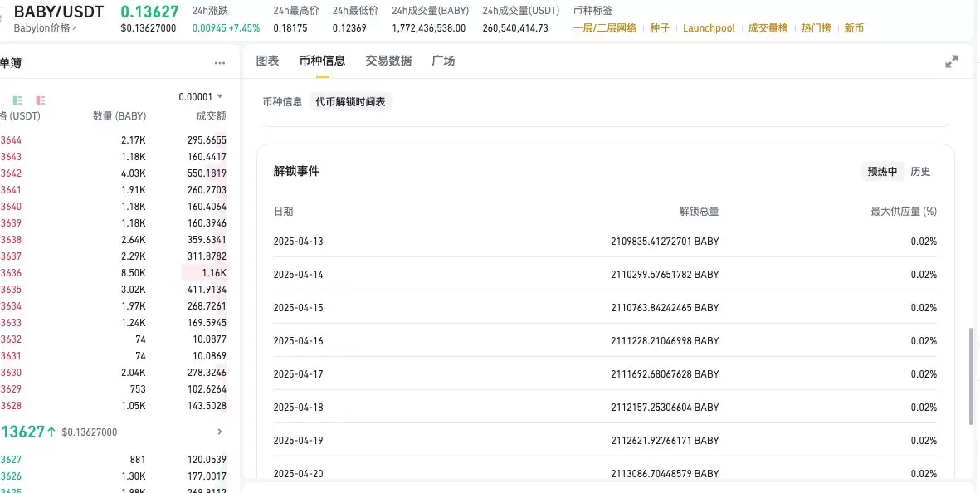Screen dimensions: 980x493
Task: Click the 24h最低价 value 0.12369
Action: click(x=349, y=28)
